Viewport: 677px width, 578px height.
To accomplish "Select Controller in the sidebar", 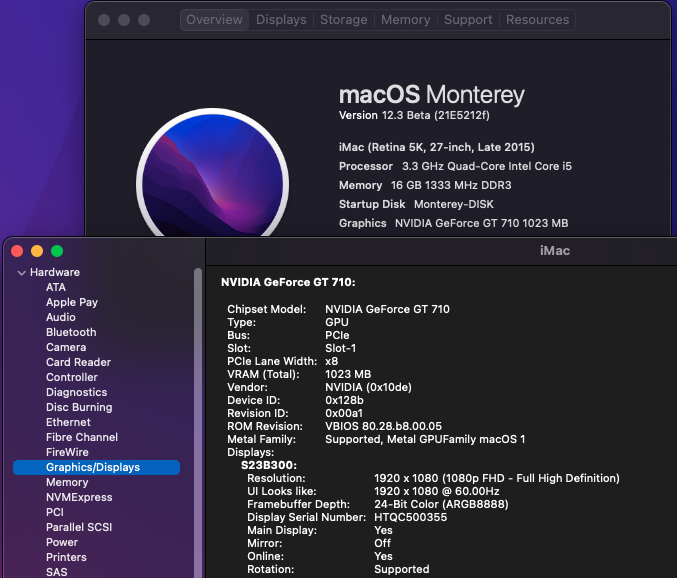I will (x=72, y=377).
